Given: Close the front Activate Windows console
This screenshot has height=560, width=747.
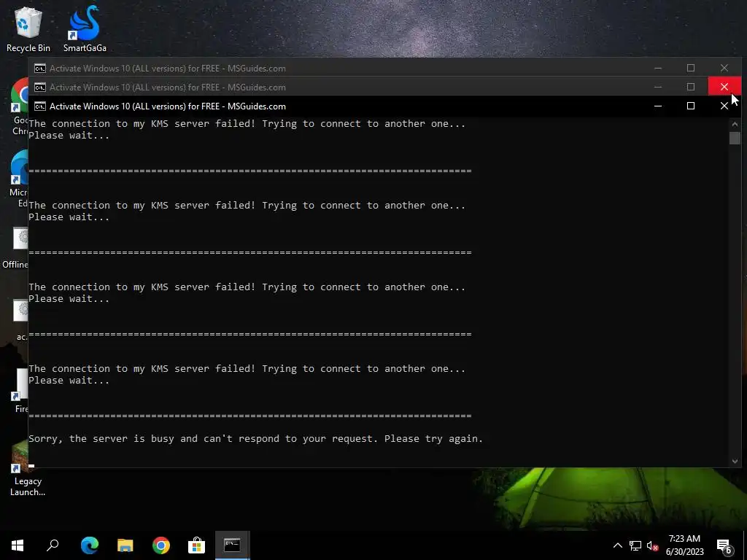Looking at the screenshot, I should (724, 106).
